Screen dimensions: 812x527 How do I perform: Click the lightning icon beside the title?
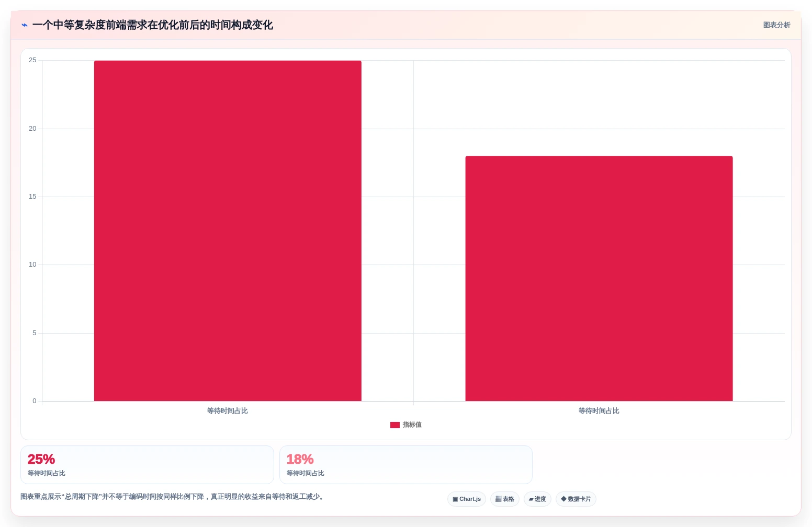click(25, 25)
